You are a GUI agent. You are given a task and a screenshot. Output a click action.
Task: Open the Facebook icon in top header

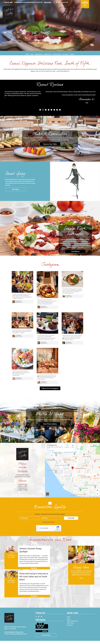click(54, 2)
